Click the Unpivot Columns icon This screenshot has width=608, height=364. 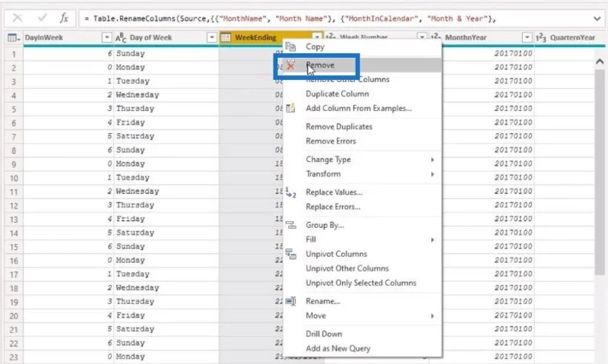[291, 254]
